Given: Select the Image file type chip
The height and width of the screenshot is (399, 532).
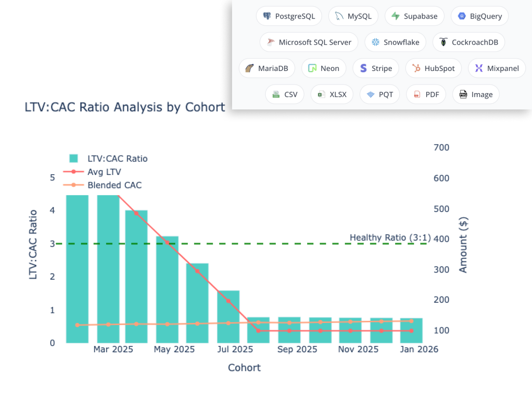Looking at the screenshot, I should coord(476,94).
